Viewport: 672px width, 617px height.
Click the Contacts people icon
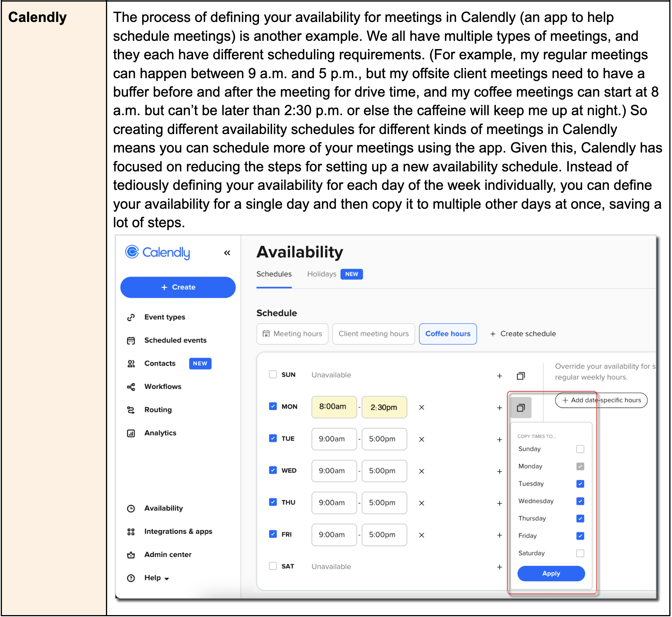pos(131,364)
